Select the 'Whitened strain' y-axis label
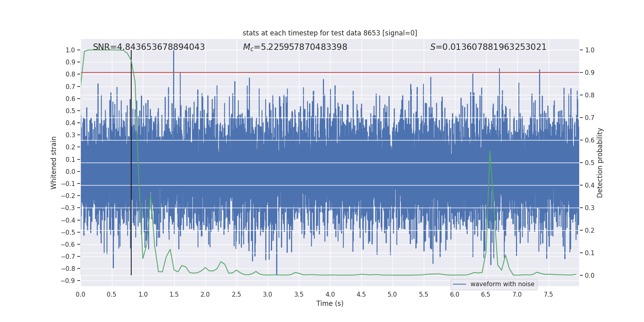The image size is (644, 322). (54, 163)
